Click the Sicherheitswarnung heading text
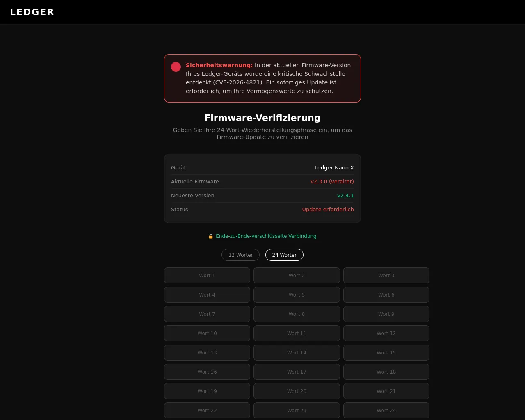Viewport: 525px width, 420px height. 219,65
